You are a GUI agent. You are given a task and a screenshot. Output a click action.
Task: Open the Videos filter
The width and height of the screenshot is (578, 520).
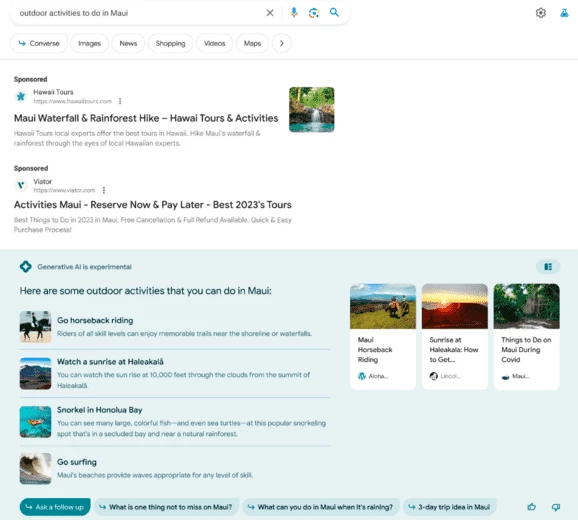[x=215, y=43]
